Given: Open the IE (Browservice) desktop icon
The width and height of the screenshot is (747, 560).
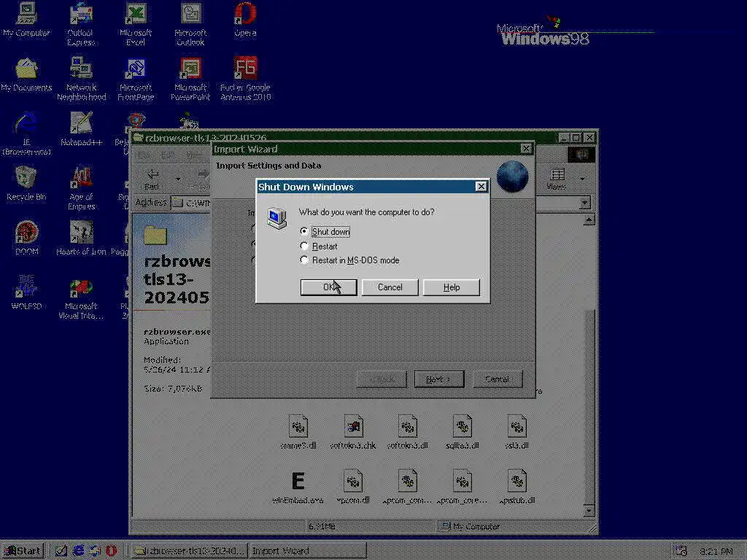Looking at the screenshot, I should 26,134.
